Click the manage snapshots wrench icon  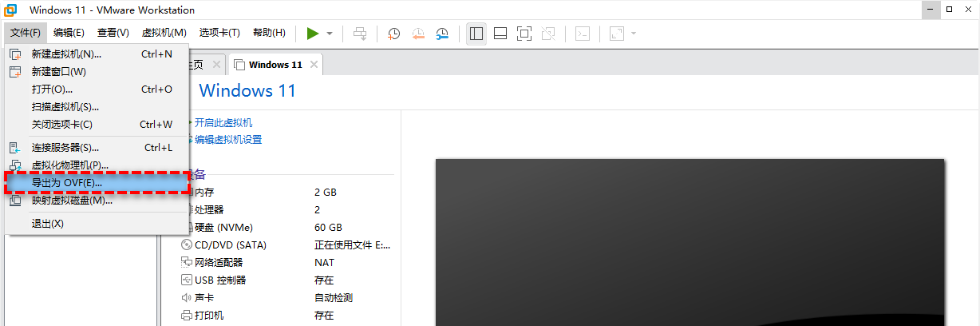click(442, 34)
